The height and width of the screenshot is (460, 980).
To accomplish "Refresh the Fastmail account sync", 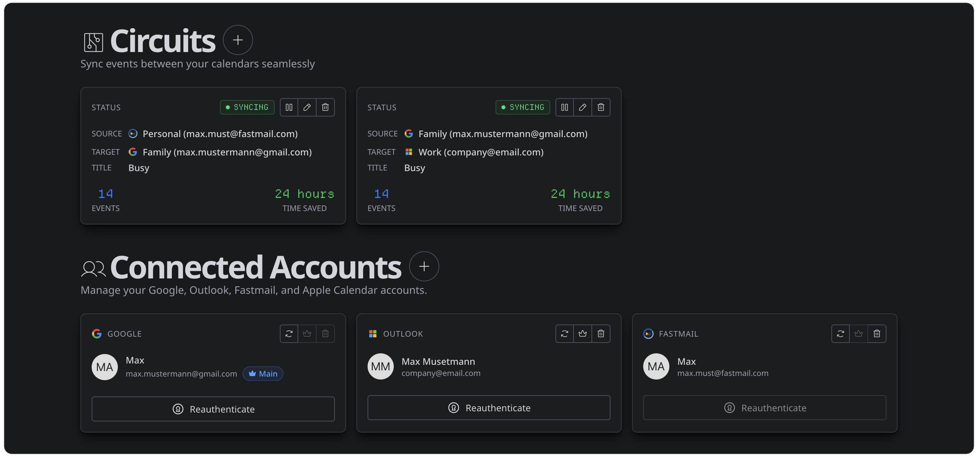I will (840, 333).
